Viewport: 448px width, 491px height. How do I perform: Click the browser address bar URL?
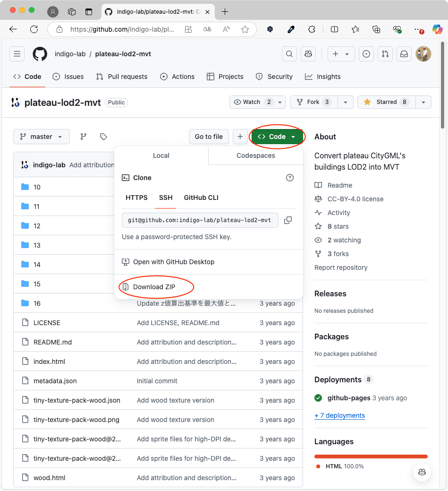click(122, 29)
